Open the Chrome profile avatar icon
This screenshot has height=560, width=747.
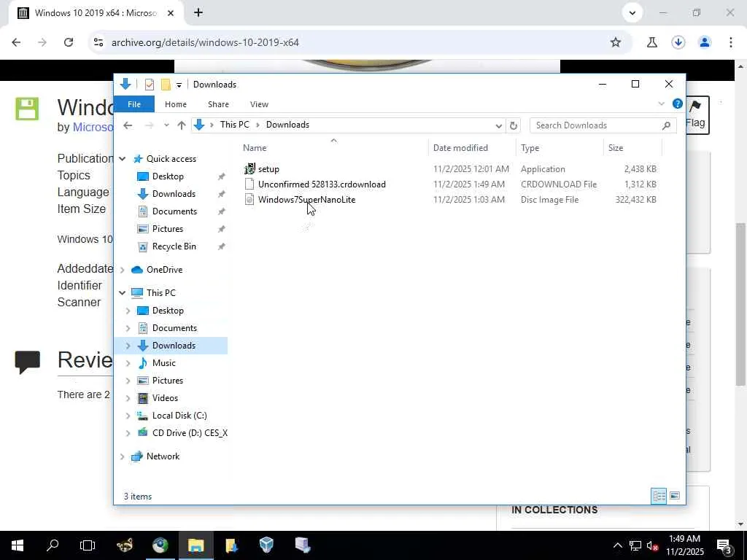click(705, 42)
